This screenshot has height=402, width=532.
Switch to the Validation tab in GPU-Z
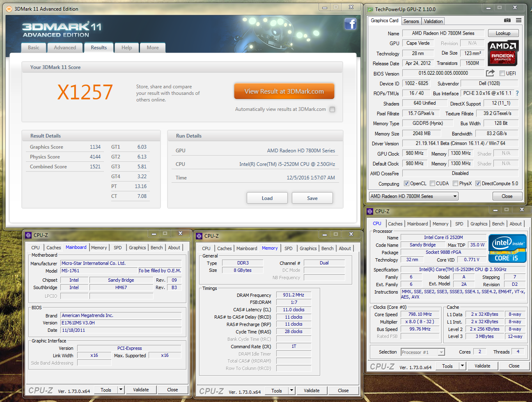click(433, 21)
